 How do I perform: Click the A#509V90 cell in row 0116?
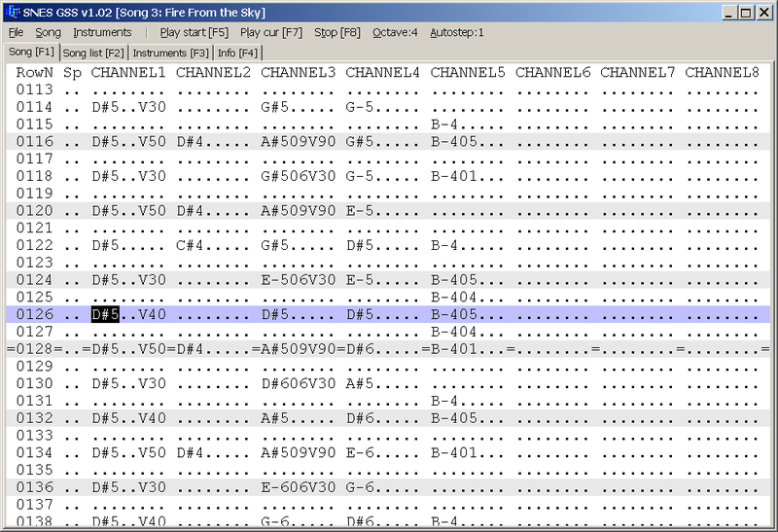[299, 141]
